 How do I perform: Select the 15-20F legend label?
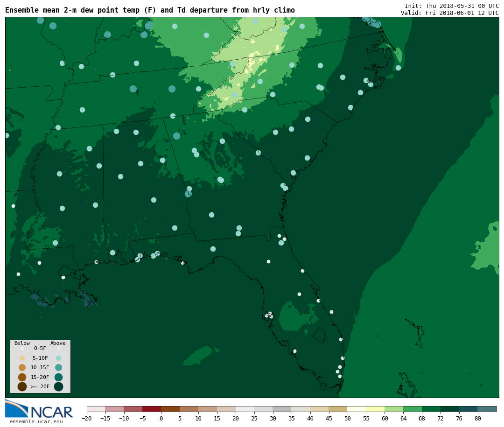tap(40, 377)
